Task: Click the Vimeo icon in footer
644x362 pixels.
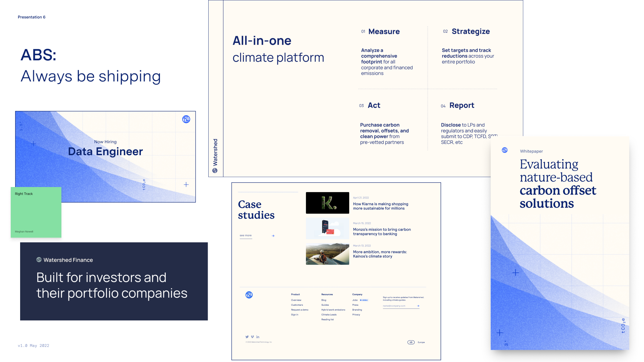Action: pos(252,337)
